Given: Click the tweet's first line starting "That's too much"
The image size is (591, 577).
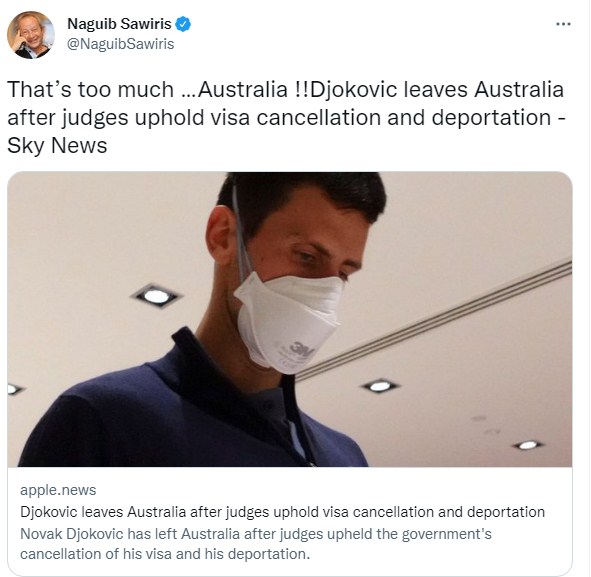Looking at the screenshot, I should [x=285, y=90].
